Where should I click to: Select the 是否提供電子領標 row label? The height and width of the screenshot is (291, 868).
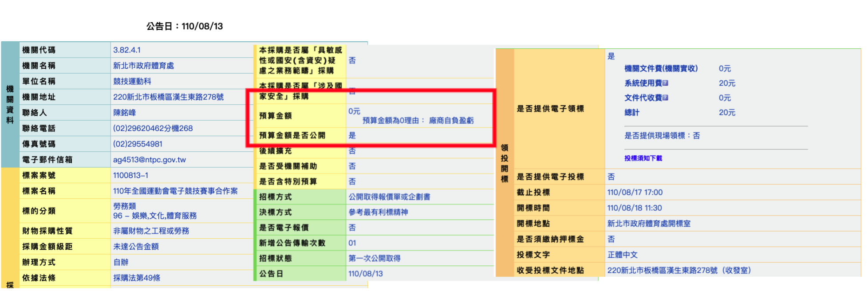click(550, 109)
